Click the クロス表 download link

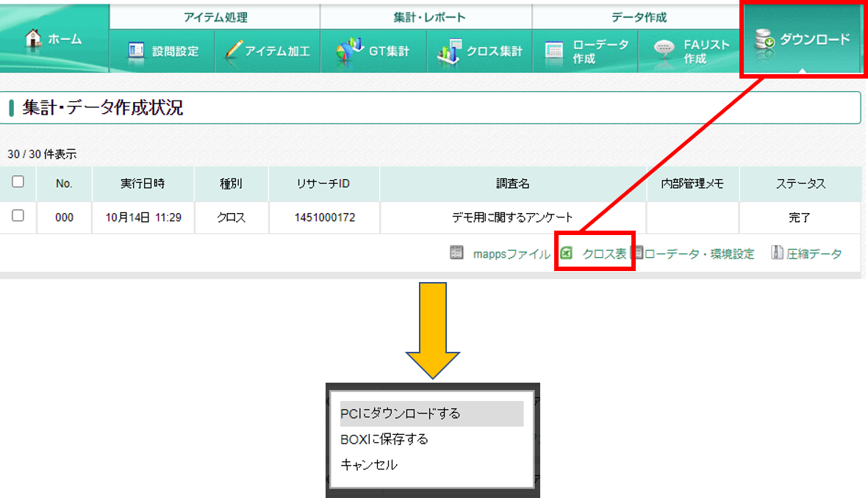click(604, 254)
